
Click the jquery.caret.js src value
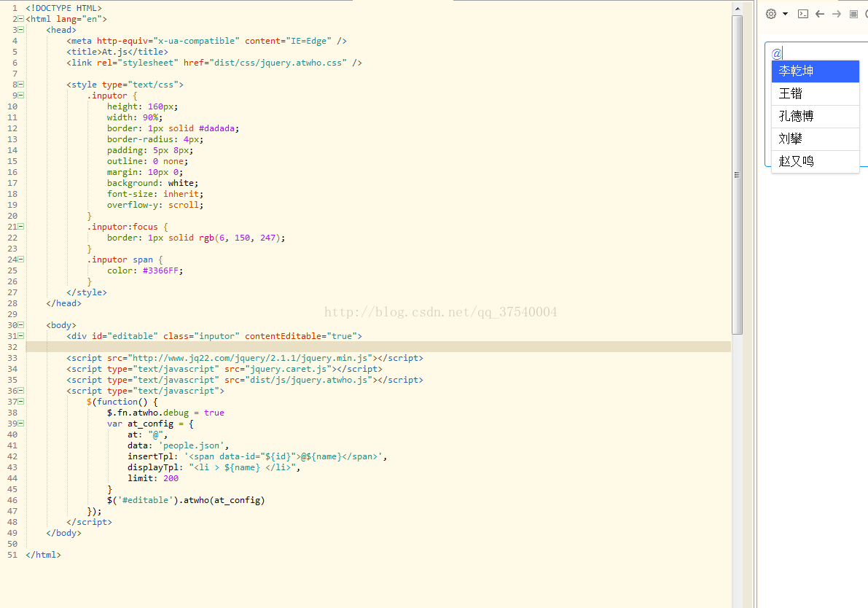pos(288,369)
